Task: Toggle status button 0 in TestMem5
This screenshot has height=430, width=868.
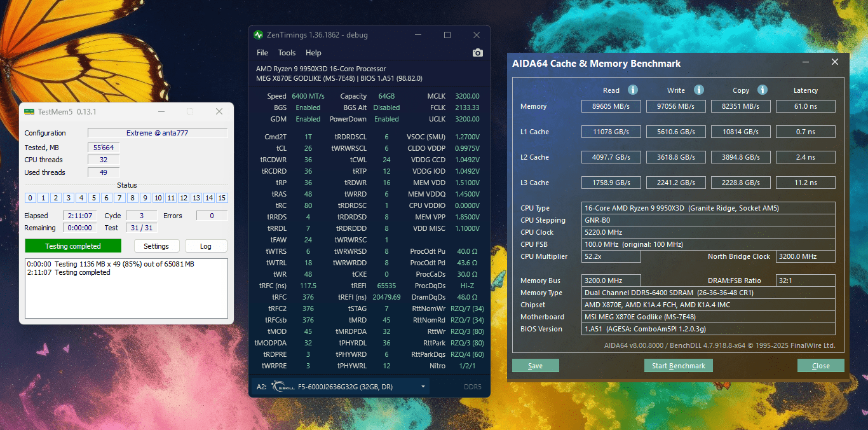Action: coord(29,198)
